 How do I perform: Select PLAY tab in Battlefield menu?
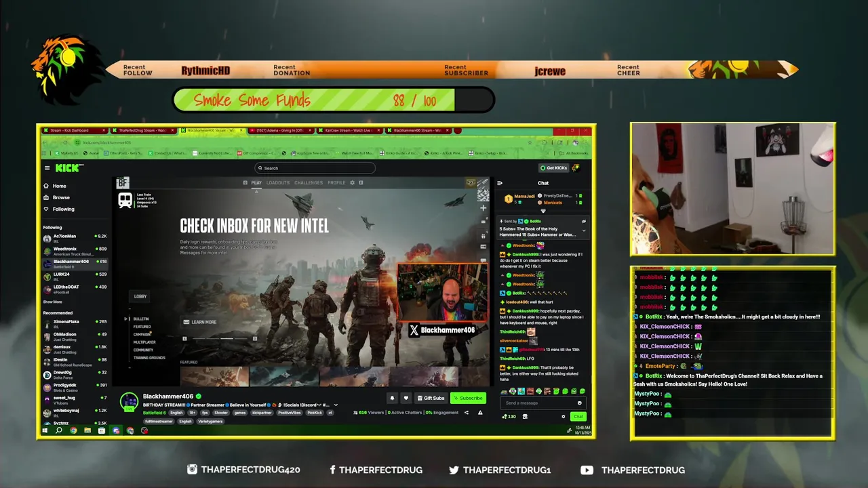tap(256, 182)
